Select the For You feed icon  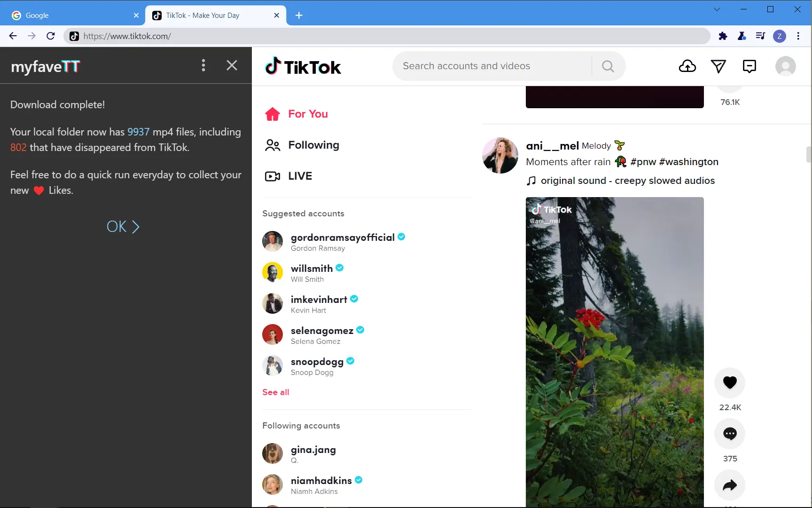(x=273, y=114)
